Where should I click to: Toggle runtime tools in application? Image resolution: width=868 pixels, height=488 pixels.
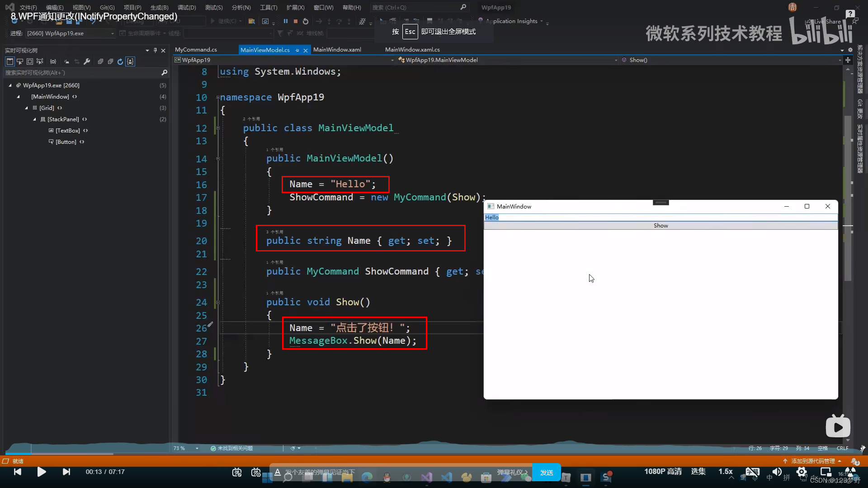(x=10, y=62)
